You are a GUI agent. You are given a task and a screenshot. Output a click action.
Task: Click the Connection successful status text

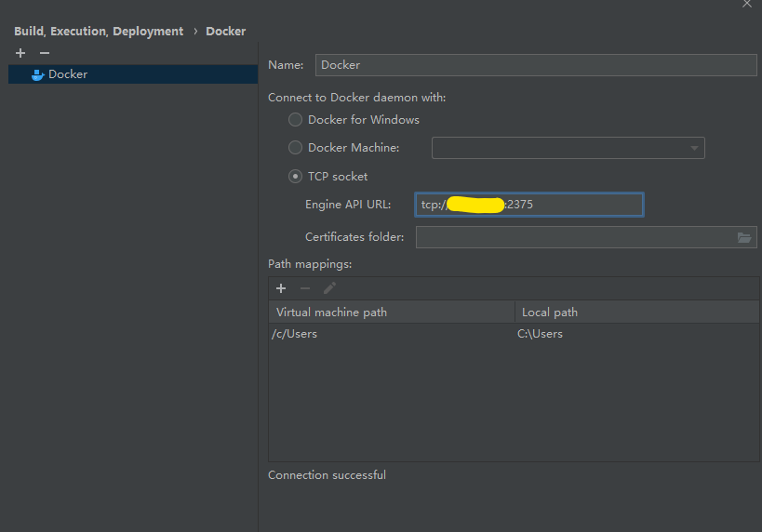328,474
